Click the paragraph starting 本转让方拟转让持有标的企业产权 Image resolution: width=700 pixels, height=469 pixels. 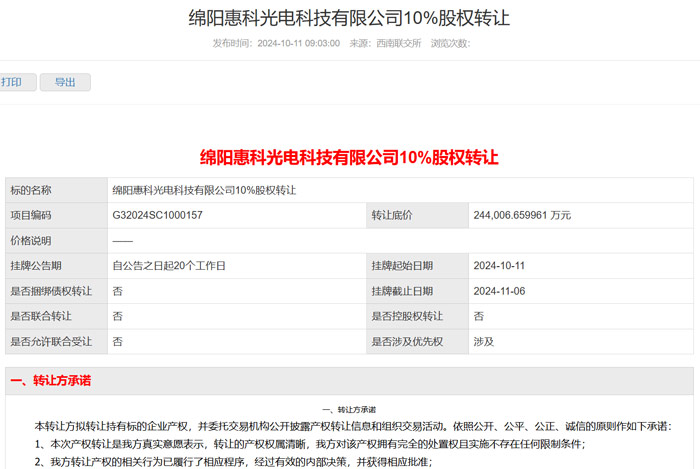(353, 427)
